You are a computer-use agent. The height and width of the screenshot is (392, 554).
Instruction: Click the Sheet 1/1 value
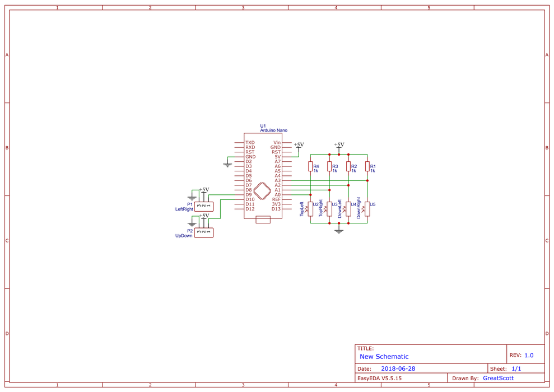click(x=516, y=368)
